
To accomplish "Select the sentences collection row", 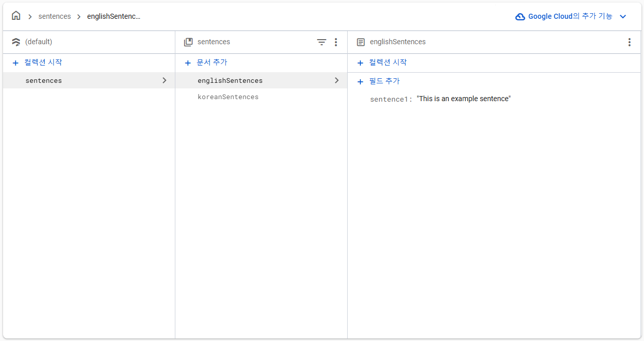I will 89,80.
